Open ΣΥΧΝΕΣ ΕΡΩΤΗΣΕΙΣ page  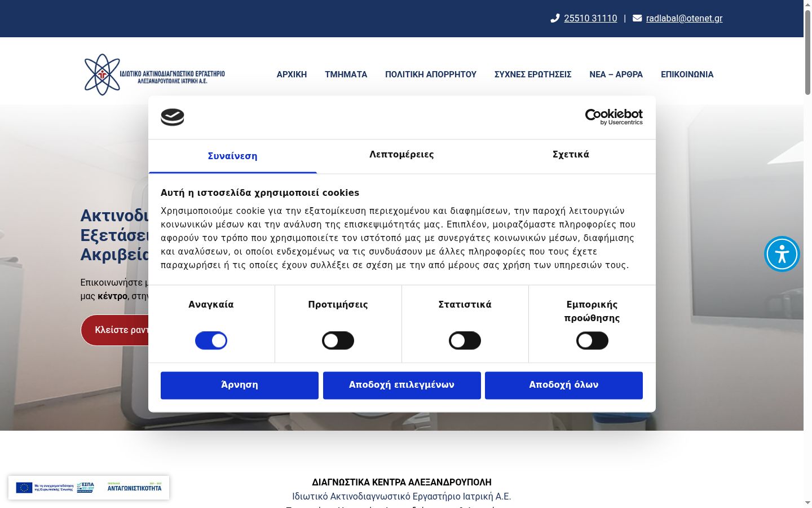(x=533, y=75)
